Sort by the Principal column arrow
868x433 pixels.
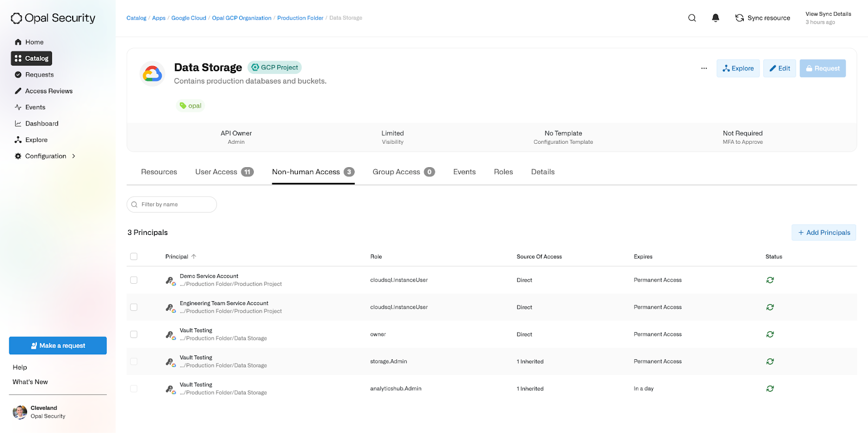(194, 257)
